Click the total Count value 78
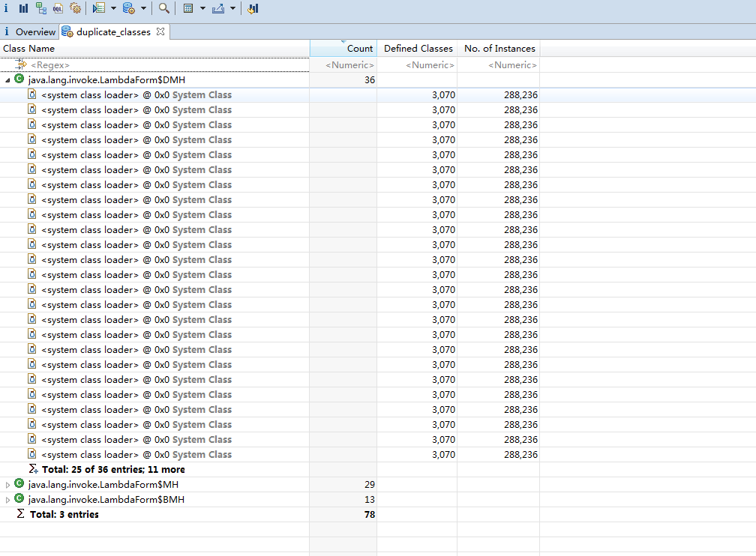 tap(369, 515)
